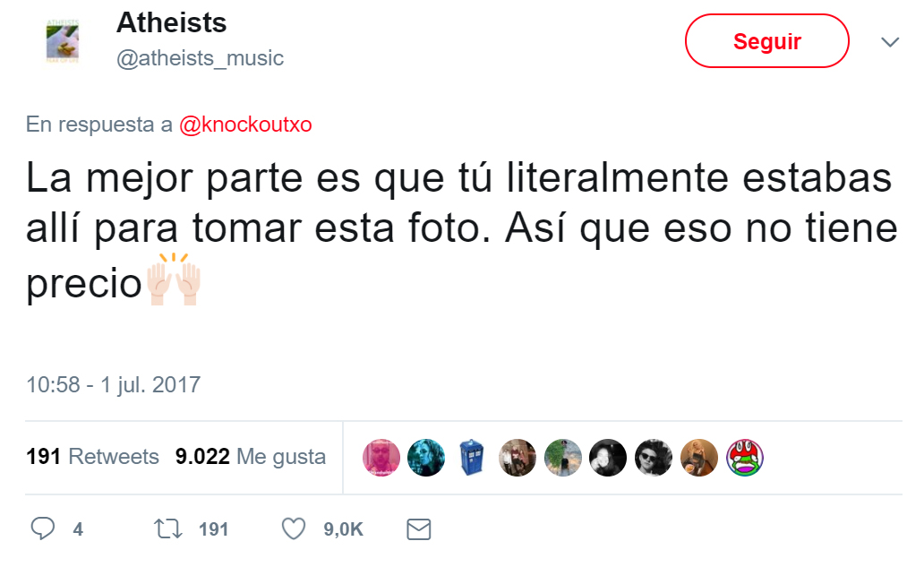
Task: Open the blonde person orange avatar profile
Action: (x=699, y=458)
